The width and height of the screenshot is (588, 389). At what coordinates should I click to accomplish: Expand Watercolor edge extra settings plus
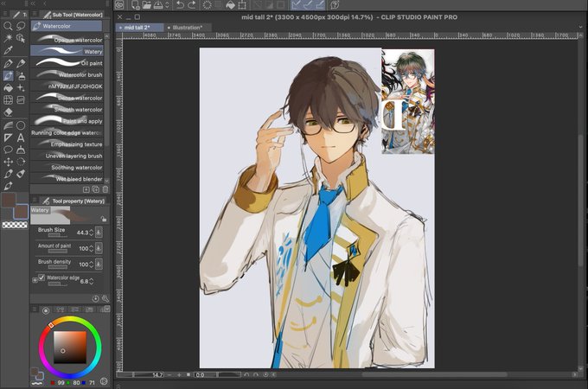(x=35, y=280)
